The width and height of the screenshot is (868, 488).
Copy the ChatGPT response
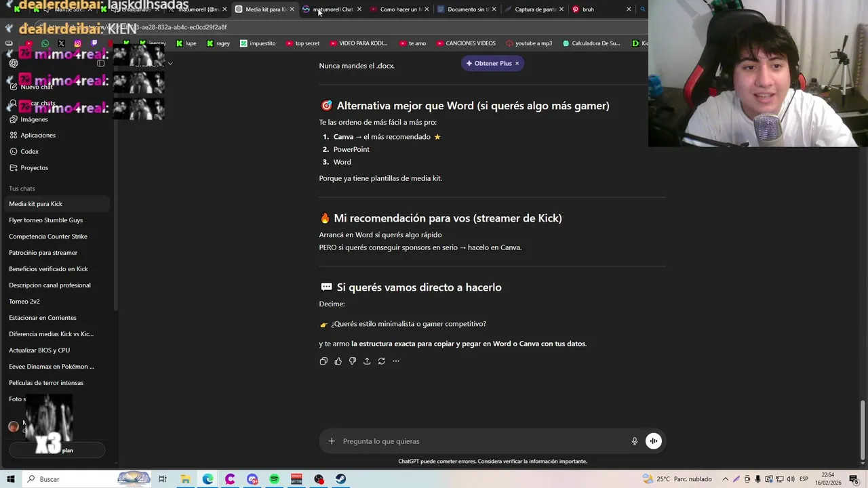(323, 361)
